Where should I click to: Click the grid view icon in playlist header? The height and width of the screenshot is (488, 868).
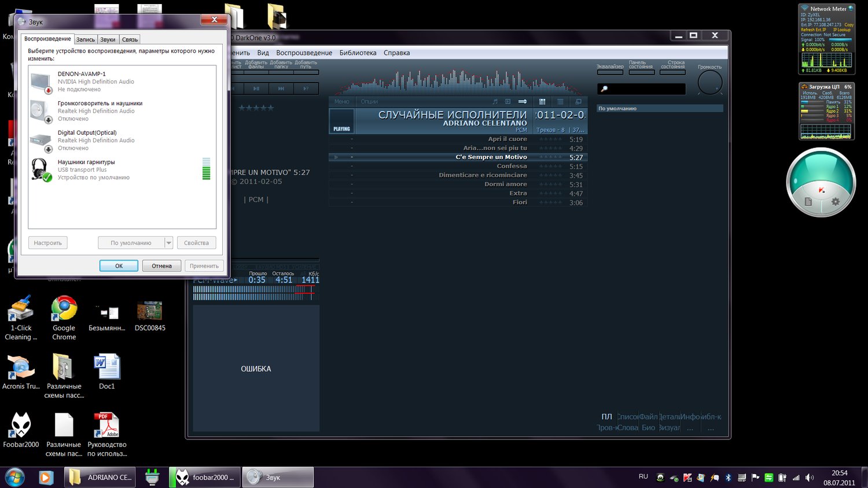click(542, 101)
